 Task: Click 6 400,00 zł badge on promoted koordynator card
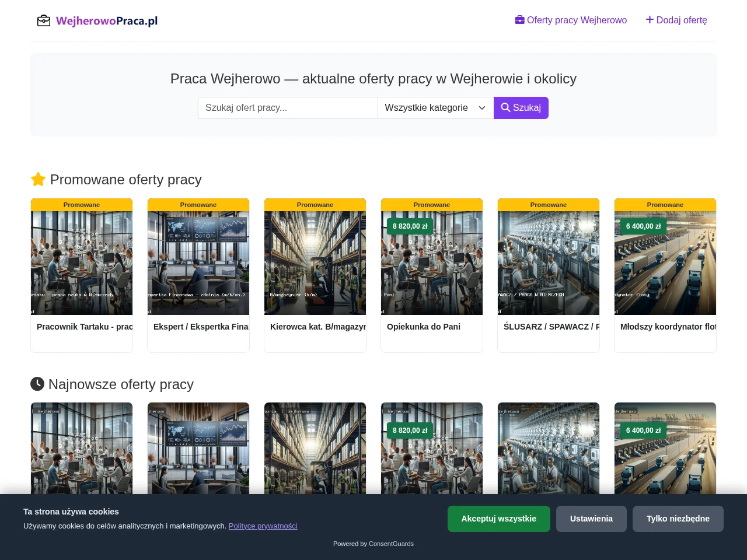coord(643,226)
